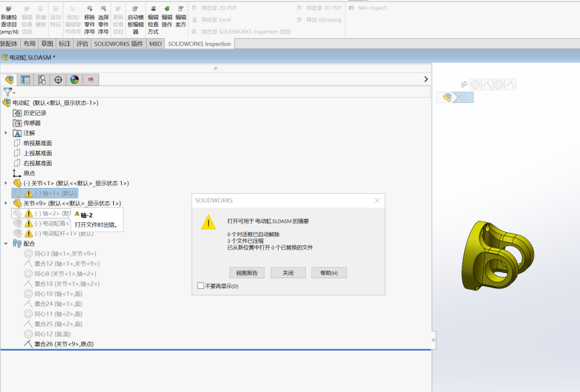580x392 pixels.
Task: Open the PropertyManager tab
Action: [25, 80]
